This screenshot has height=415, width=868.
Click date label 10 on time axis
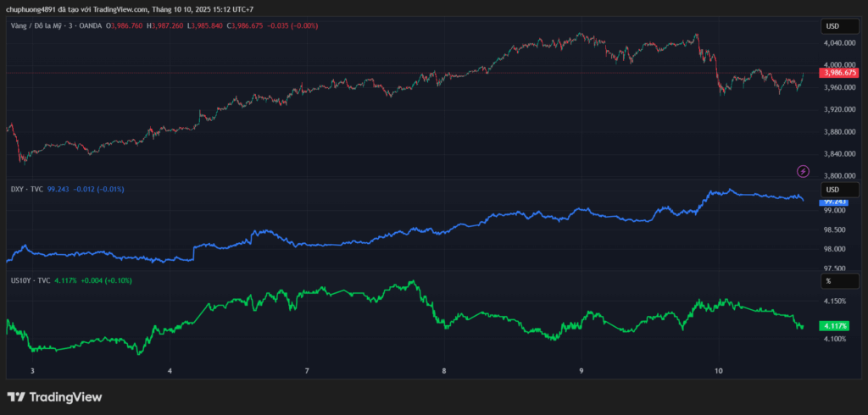718,371
